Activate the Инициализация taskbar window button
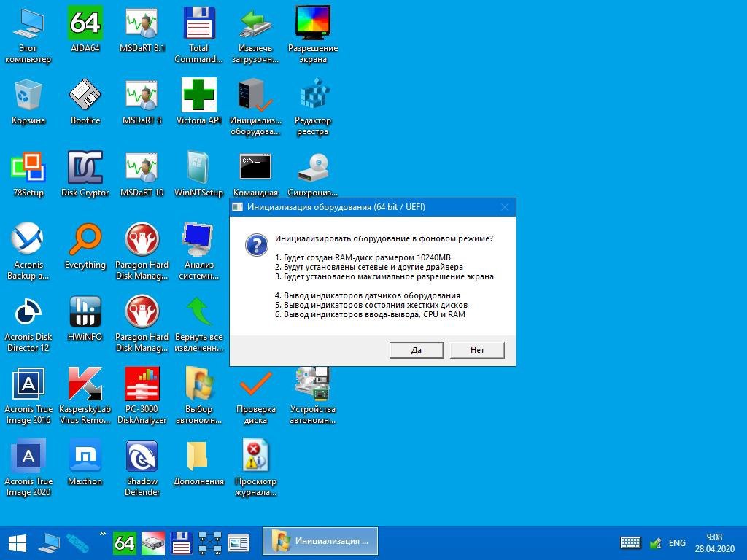Viewport: 747px width, 560px height. 320,542
